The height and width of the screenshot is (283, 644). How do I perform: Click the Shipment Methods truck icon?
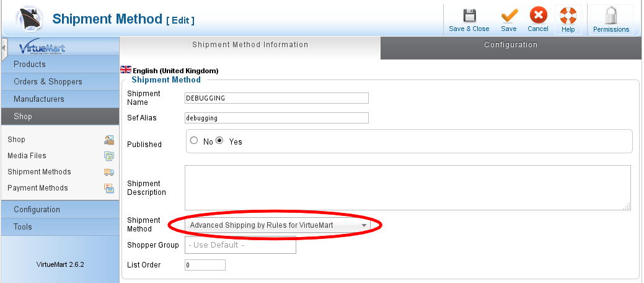109,172
